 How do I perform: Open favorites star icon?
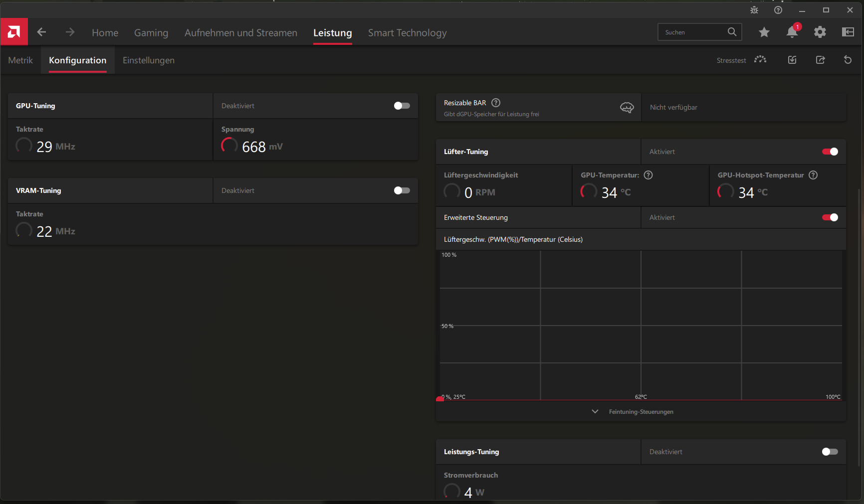(764, 32)
